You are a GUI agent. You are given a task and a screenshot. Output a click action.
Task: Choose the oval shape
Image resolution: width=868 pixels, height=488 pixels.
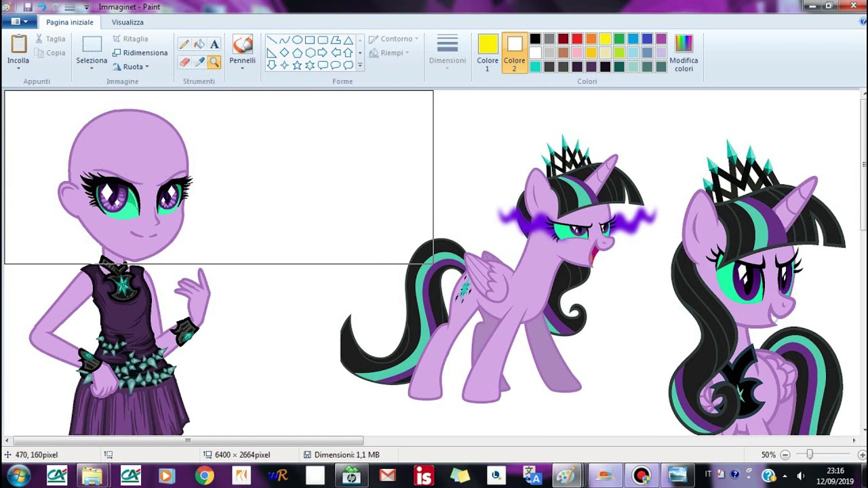point(297,40)
